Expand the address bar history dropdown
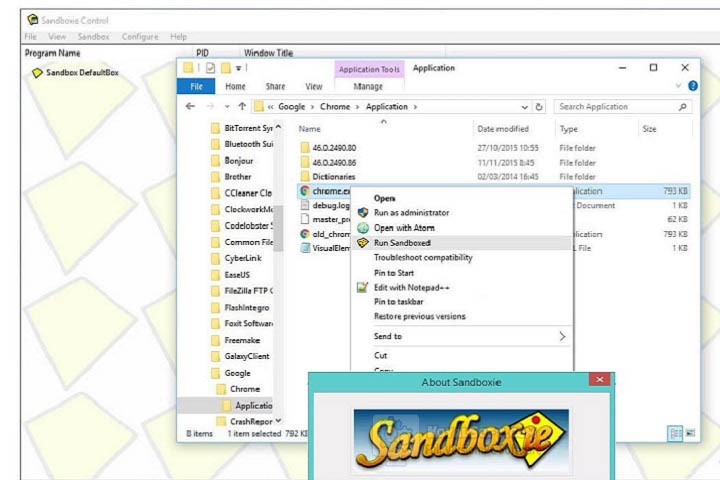The image size is (720, 480). [524, 107]
